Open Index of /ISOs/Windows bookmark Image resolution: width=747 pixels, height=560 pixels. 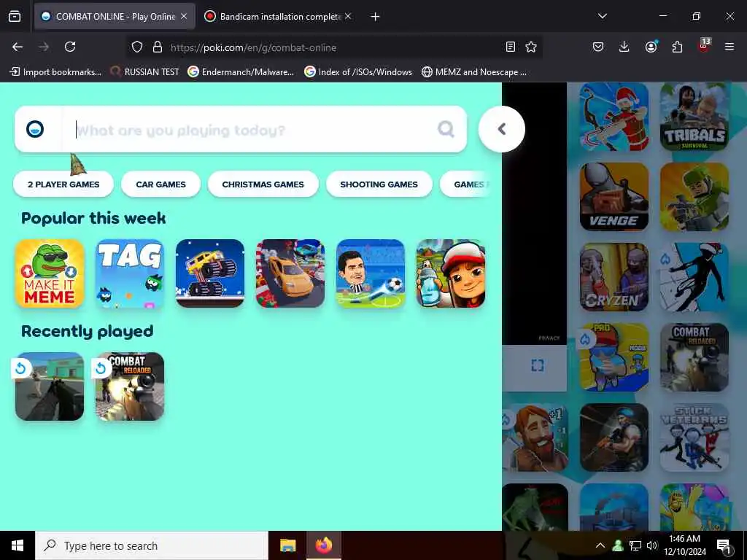click(x=358, y=72)
